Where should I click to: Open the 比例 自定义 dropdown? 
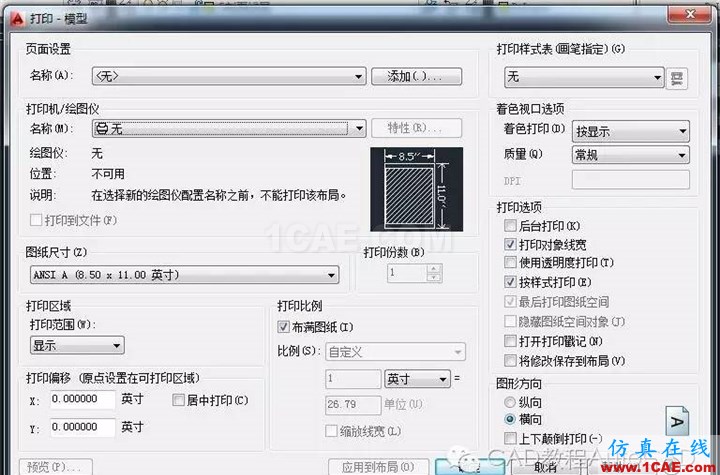click(395, 352)
